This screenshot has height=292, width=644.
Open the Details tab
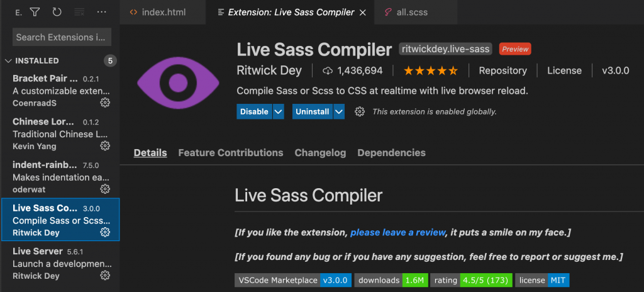(x=150, y=153)
